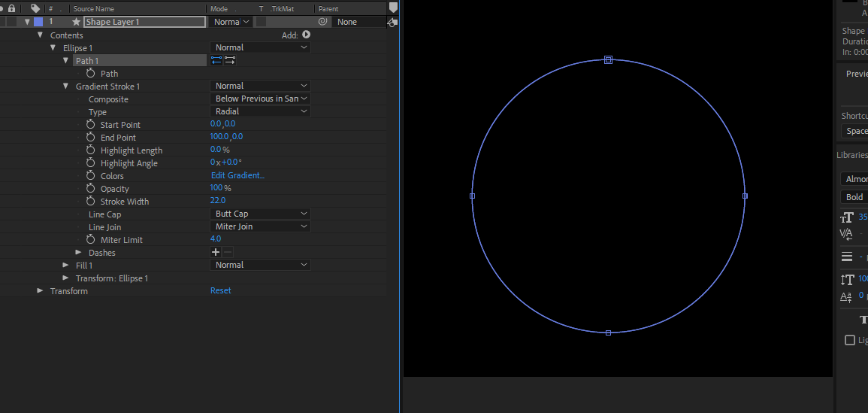Click the star icon beside Shape Layer 1
Screen dimensions: 868x413
click(77, 22)
